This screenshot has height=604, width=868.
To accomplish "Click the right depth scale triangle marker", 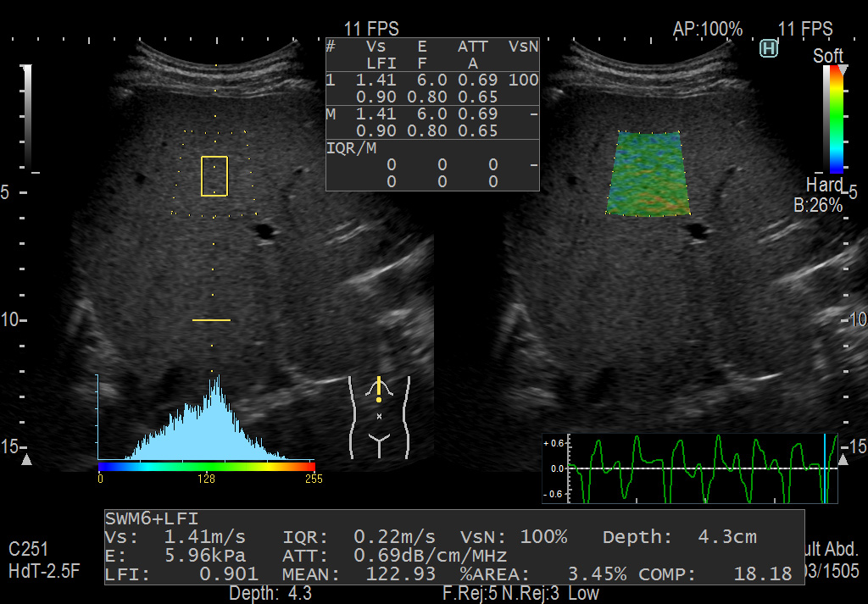I will (843, 460).
